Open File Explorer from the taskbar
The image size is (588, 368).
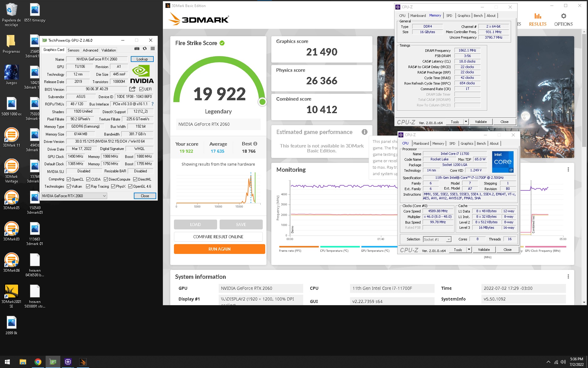[x=23, y=362]
